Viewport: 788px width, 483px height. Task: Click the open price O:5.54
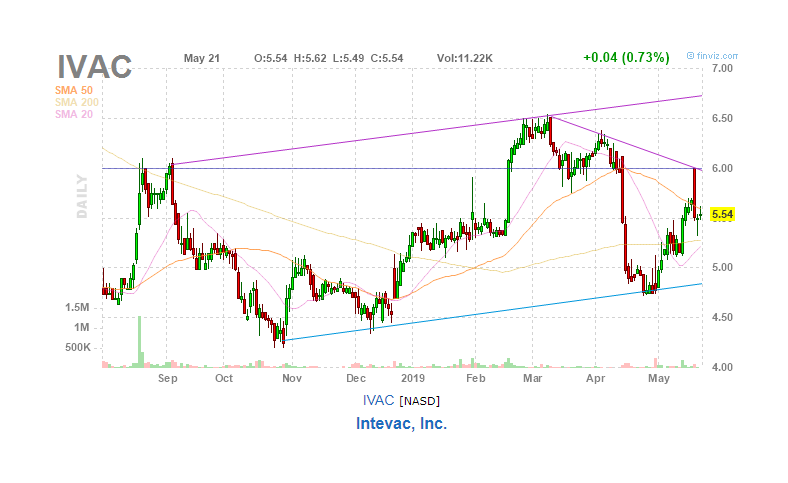pos(270,58)
